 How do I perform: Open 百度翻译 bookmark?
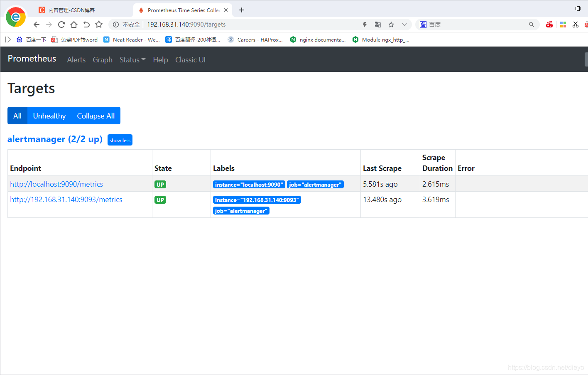(193, 39)
